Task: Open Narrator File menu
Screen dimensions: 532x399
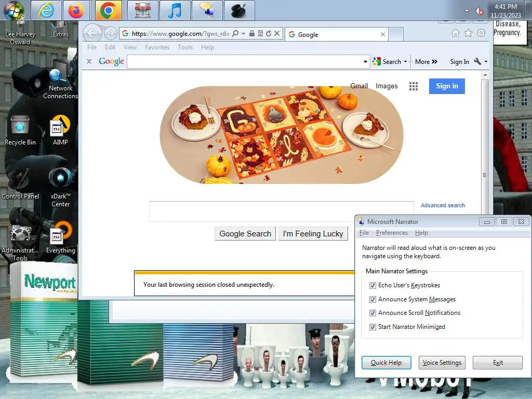Action: click(364, 233)
